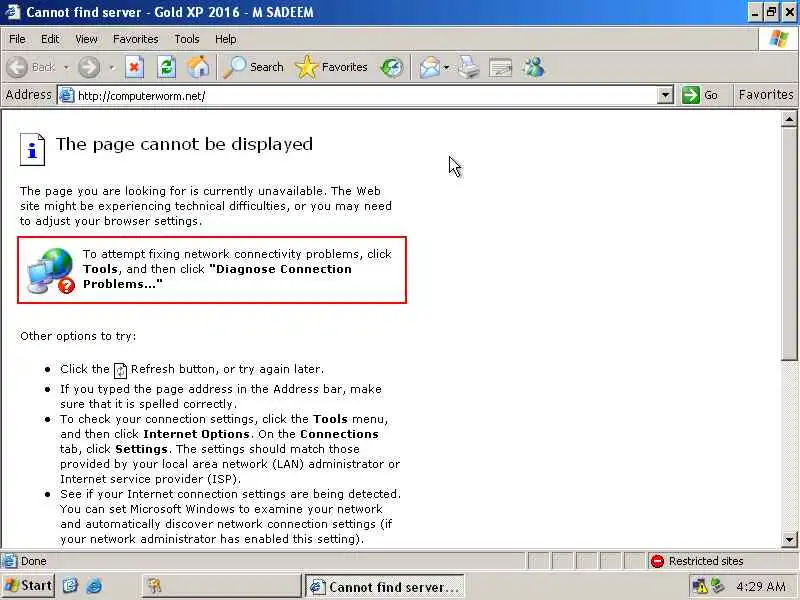
Task: Open the View menu
Action: pyautogui.click(x=86, y=39)
